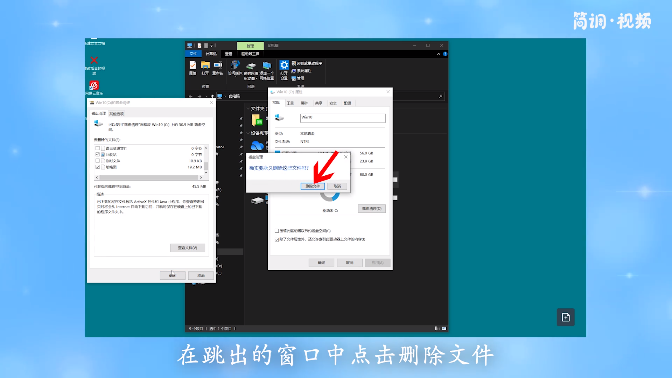The width and height of the screenshot is (672, 378).
Task: Toggle the allow file indexing checkbox
Action: point(277,240)
